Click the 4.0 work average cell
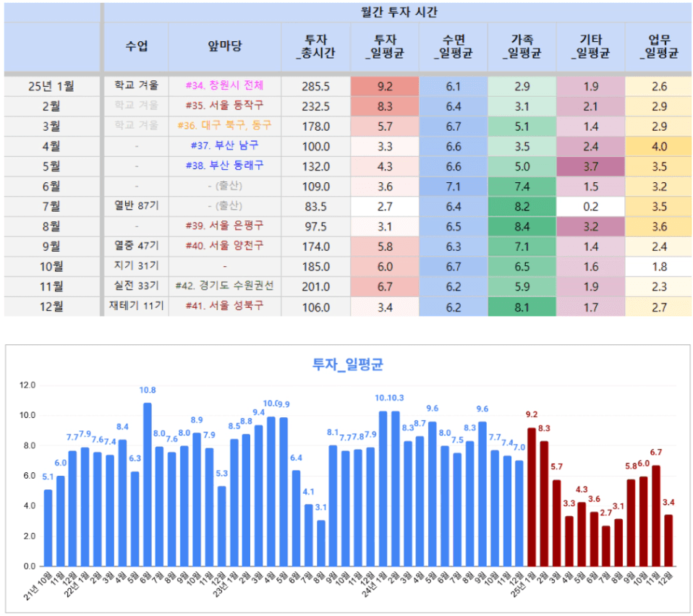Image resolution: width=693 pixels, height=616 pixels. point(658,147)
